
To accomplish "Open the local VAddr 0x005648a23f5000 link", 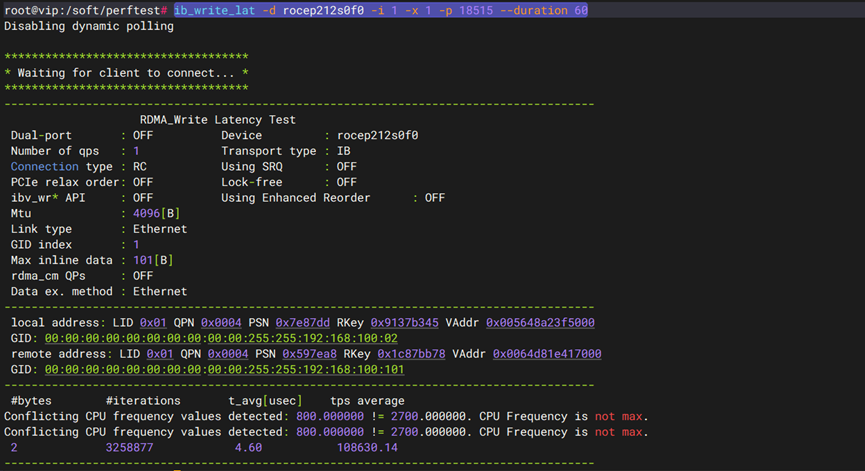I will (x=540, y=323).
